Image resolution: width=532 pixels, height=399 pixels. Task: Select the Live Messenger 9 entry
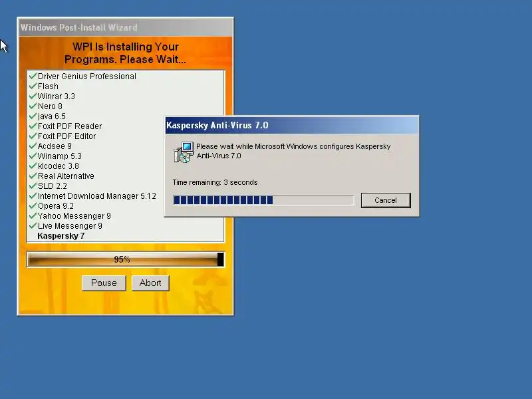(70, 226)
